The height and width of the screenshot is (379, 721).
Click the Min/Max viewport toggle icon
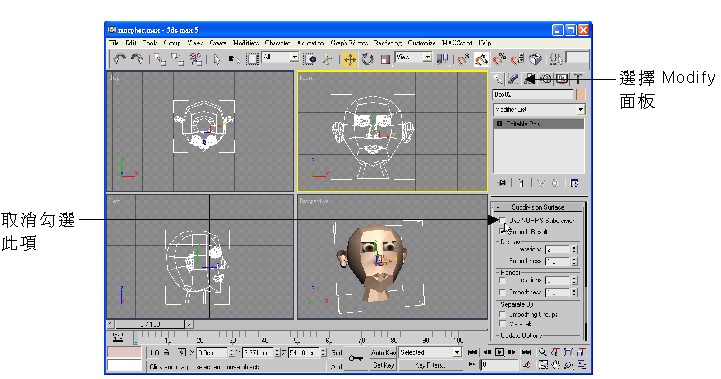tap(582, 365)
